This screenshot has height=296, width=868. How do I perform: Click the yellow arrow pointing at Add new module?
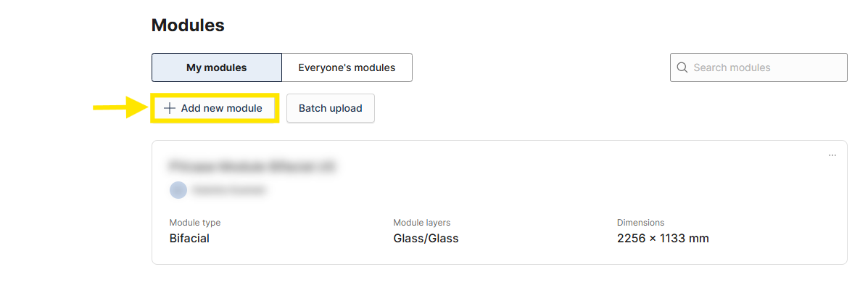point(119,107)
